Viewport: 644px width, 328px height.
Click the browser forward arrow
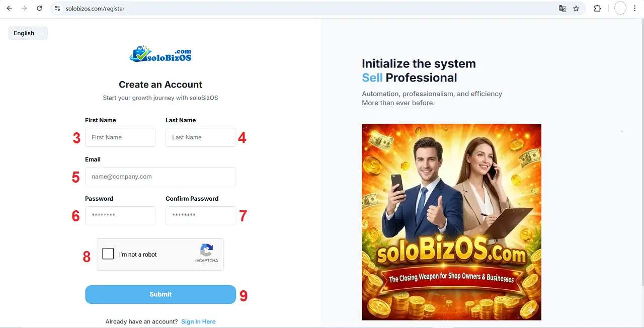point(24,9)
